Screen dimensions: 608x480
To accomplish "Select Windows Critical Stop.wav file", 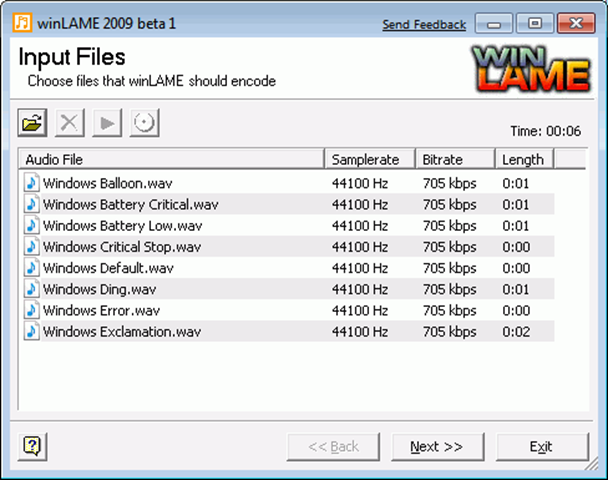I will coord(122,247).
